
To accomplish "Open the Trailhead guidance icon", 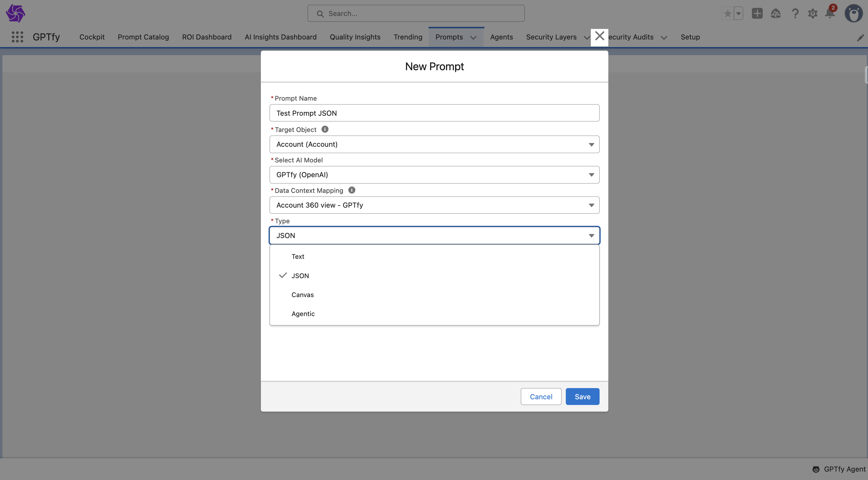I will (x=775, y=14).
